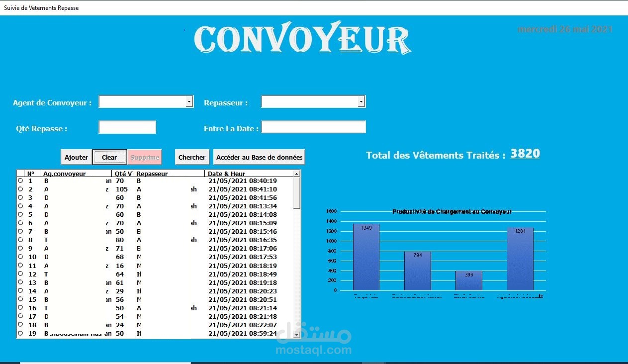Screen dimensions: 628x364
Task: Click date cell 21/05/2021 08:41:10
Action: tap(243, 189)
